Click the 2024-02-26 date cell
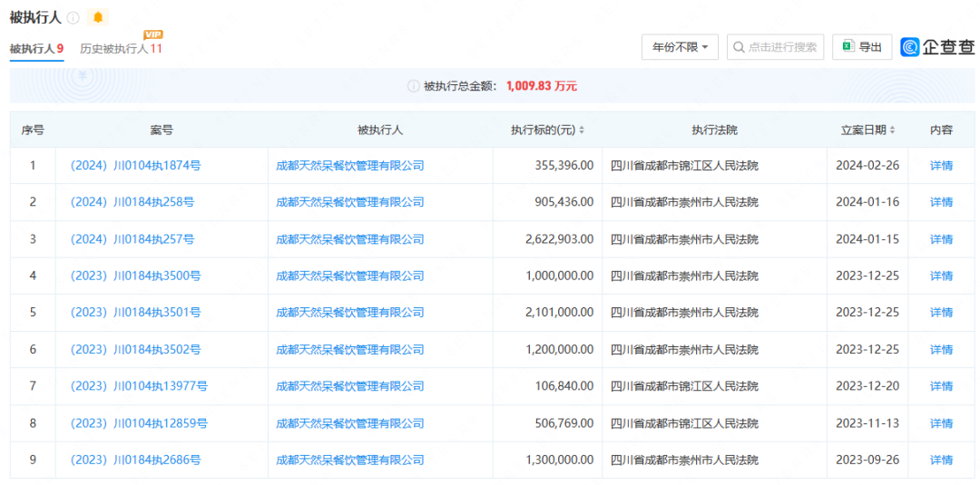This screenshot has height=485, width=980. pos(867,165)
